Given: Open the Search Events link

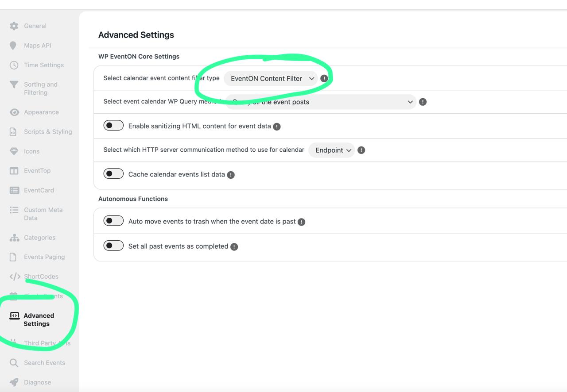Looking at the screenshot, I should point(44,363).
